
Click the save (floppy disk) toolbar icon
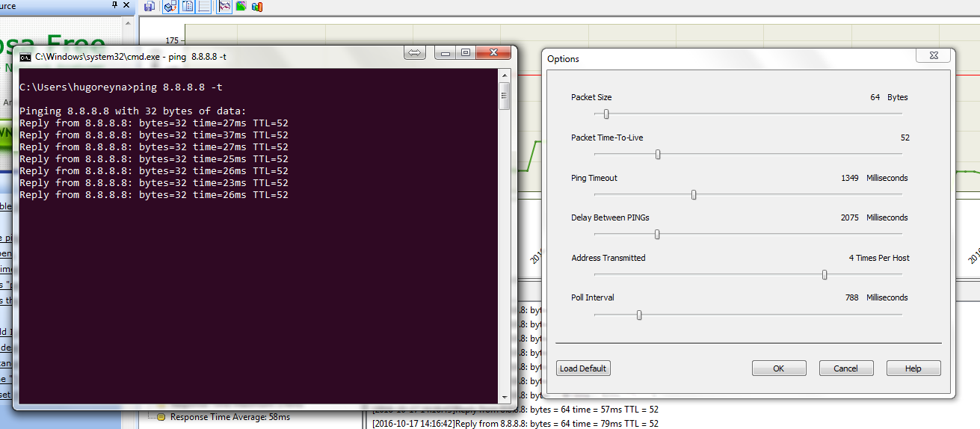(150, 6)
